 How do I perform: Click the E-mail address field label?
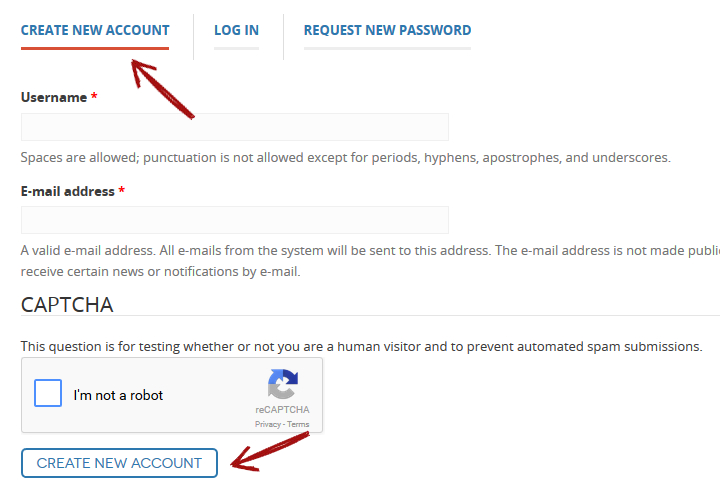pos(68,191)
